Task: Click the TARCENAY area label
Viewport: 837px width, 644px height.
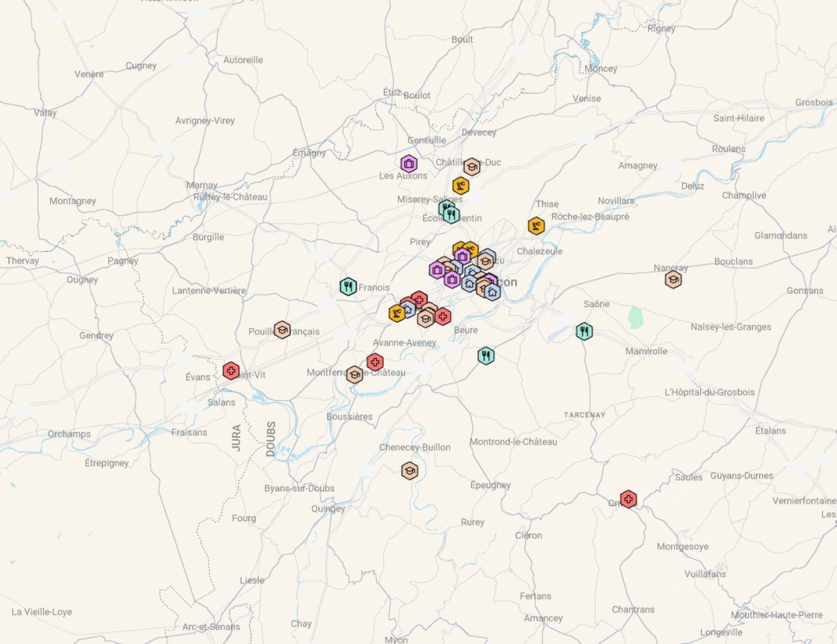Action: coord(585,415)
